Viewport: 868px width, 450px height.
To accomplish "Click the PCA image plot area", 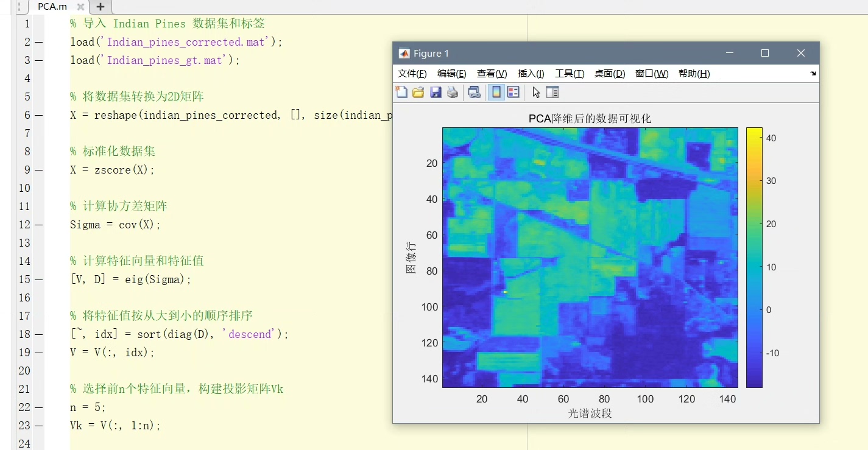I will point(590,257).
